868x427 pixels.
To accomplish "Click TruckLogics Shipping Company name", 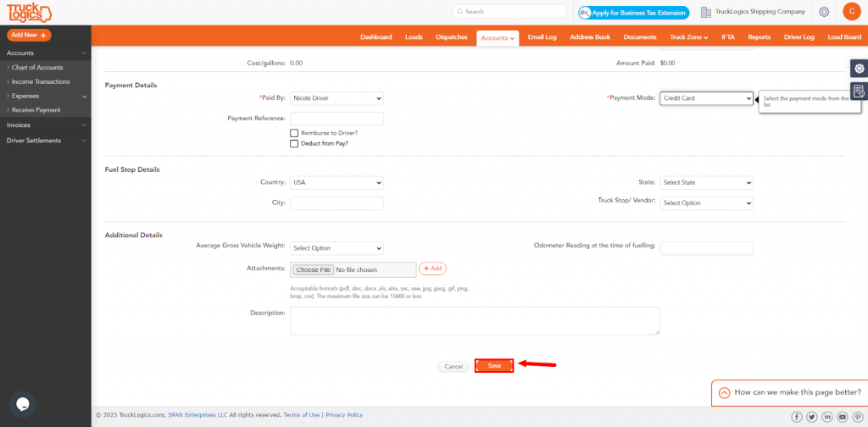I will click(x=760, y=12).
